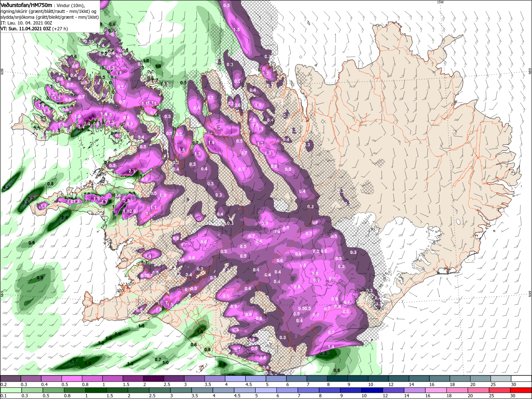Click upper legend swatch labeled 4
The image size is (532, 399).
(x=235, y=379)
